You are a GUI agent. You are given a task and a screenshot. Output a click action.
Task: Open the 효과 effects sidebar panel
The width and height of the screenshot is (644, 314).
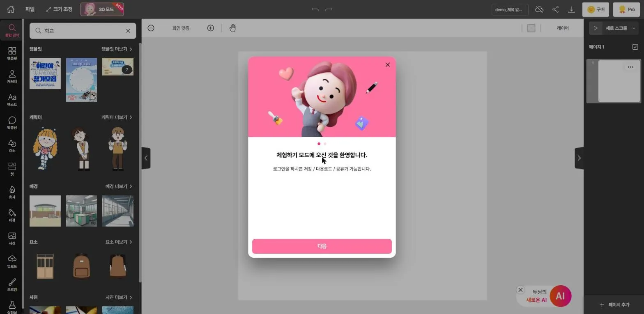tap(12, 192)
